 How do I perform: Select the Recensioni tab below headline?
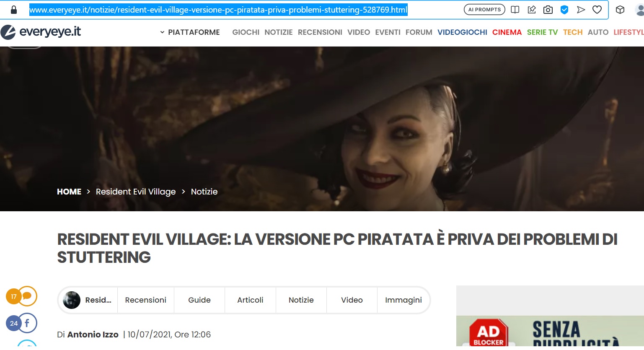tap(146, 300)
